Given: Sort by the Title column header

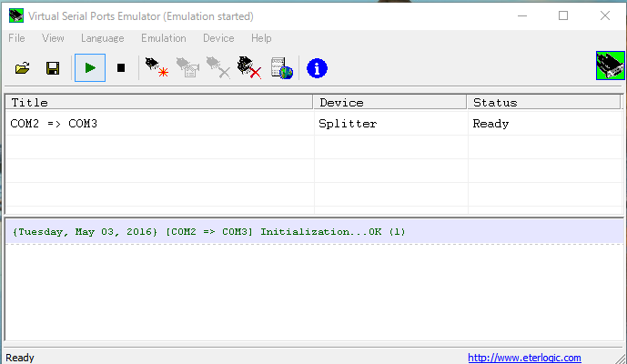Looking at the screenshot, I should click(x=158, y=103).
